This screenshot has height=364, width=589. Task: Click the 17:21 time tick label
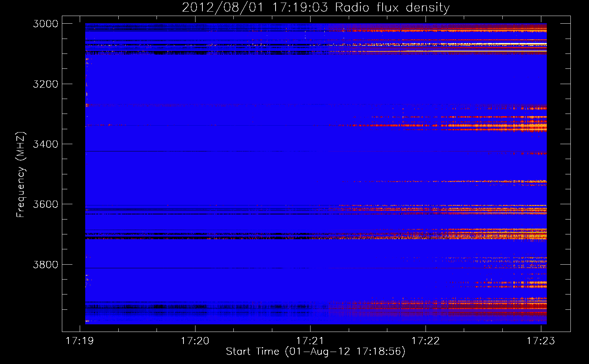[310, 341]
